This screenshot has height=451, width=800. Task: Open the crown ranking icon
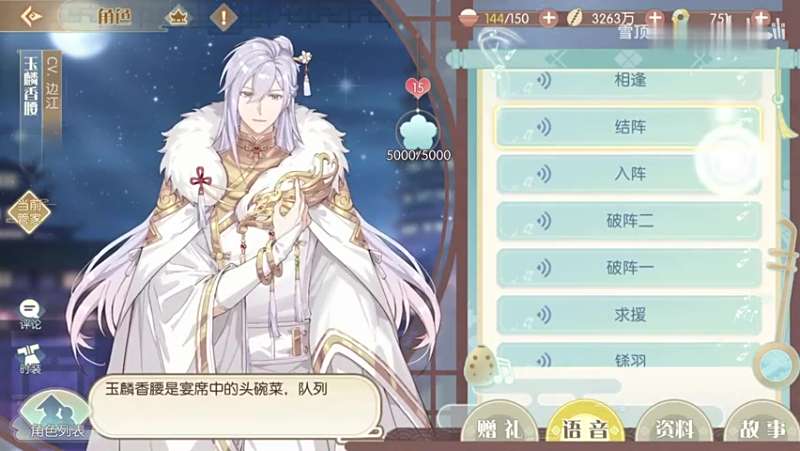tap(178, 17)
